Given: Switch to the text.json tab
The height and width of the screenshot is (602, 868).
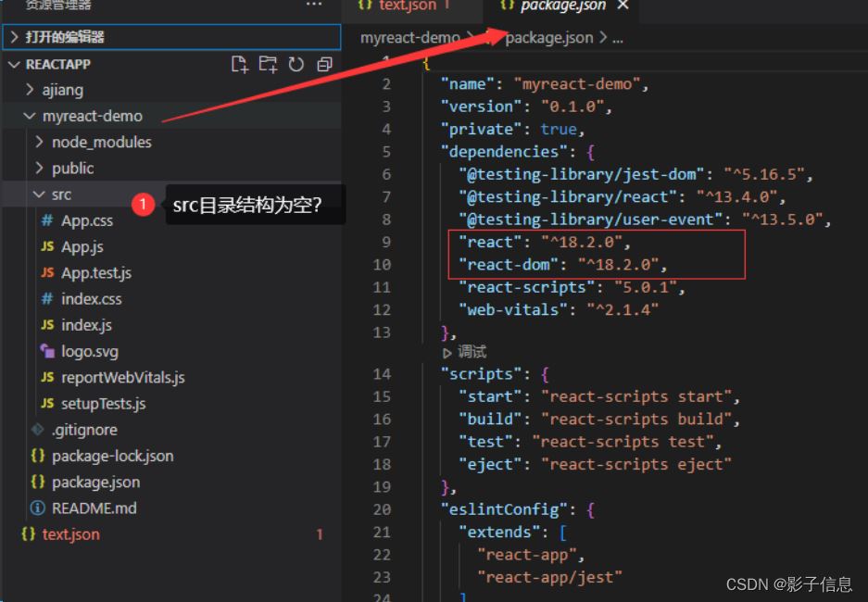Looking at the screenshot, I should click(406, 6).
